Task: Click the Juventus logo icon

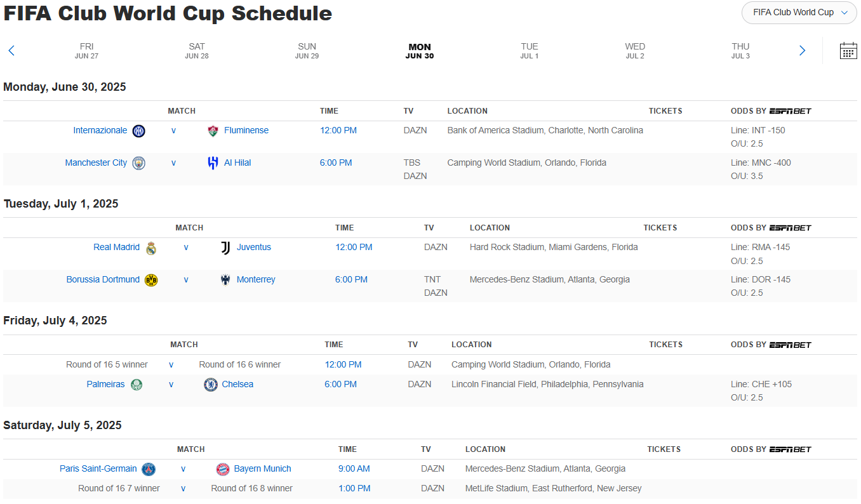Action: [225, 248]
